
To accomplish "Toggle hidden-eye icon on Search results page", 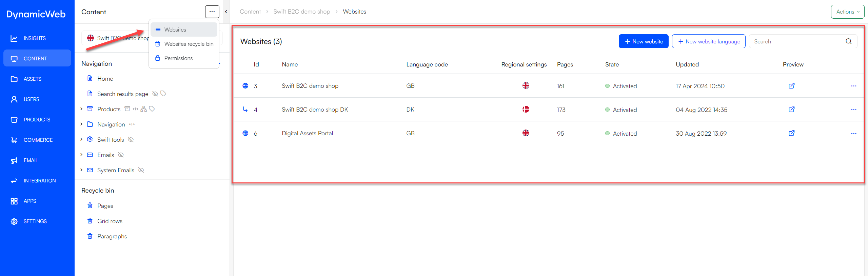I will tap(155, 94).
